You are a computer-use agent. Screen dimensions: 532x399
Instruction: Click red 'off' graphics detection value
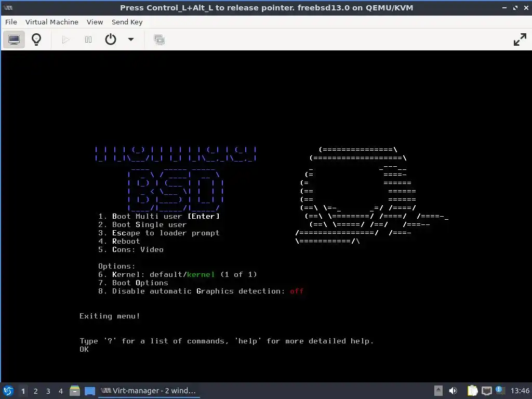tap(297, 291)
